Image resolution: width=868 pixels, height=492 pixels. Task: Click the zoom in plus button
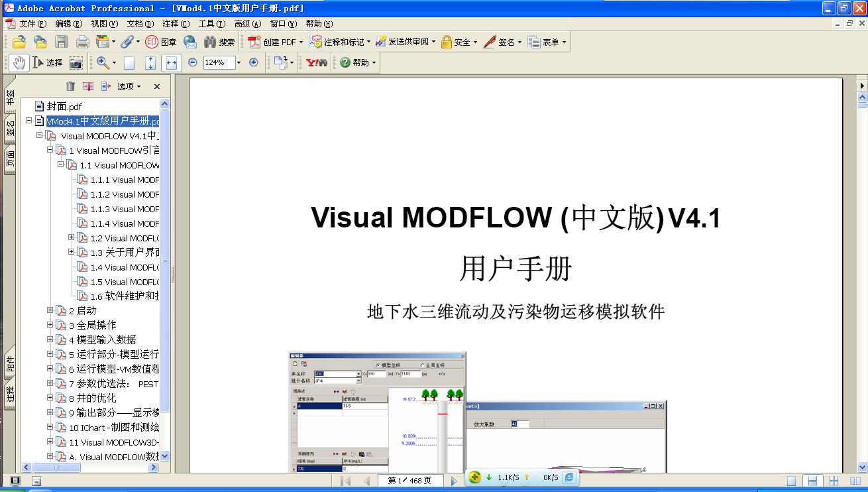coord(253,62)
